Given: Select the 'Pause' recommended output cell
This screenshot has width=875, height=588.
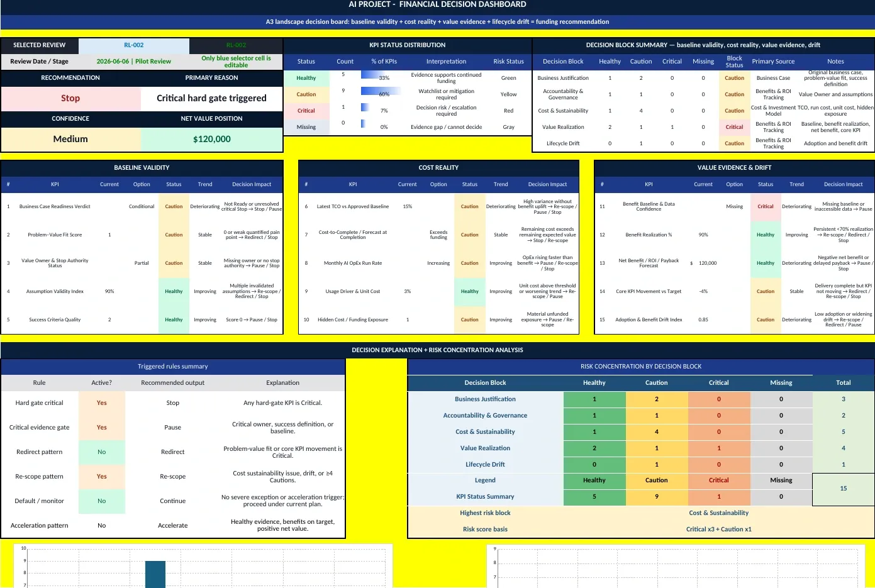Looking at the screenshot, I should (x=173, y=428).
